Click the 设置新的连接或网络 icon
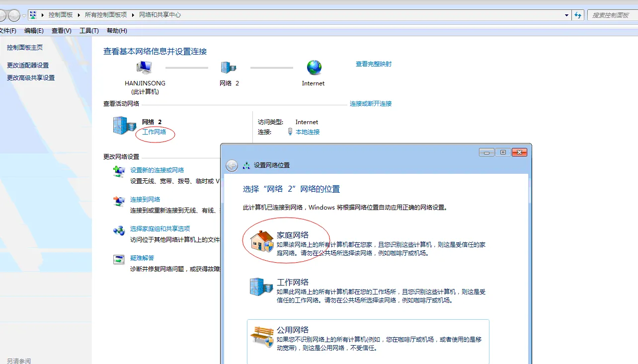This screenshot has width=638, height=364. pos(119,172)
